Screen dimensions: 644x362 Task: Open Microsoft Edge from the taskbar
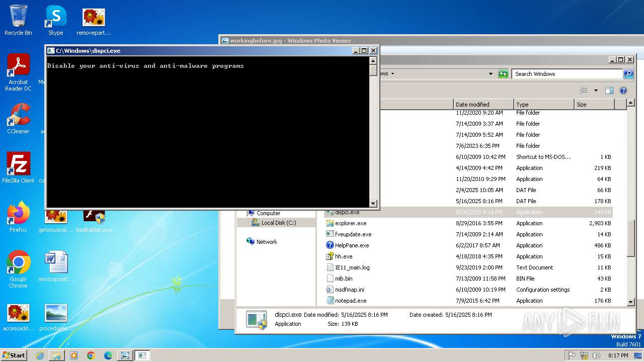[x=108, y=355]
